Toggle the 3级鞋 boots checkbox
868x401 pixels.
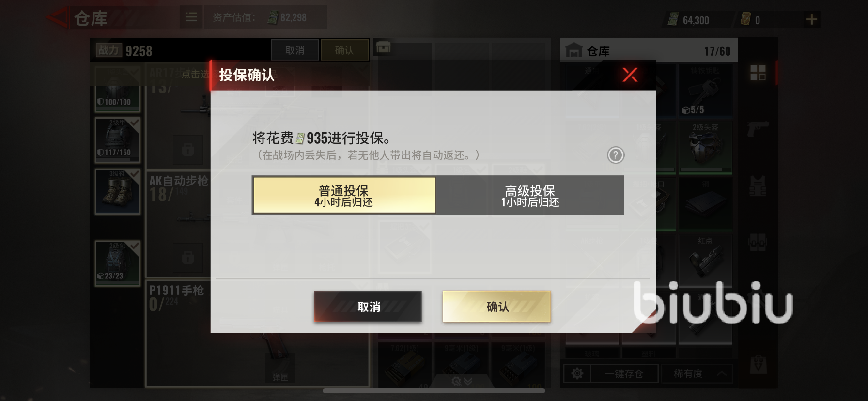[x=134, y=174]
